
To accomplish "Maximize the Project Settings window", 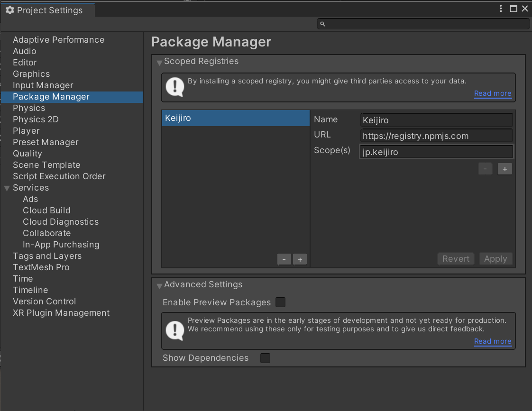I will click(x=514, y=9).
